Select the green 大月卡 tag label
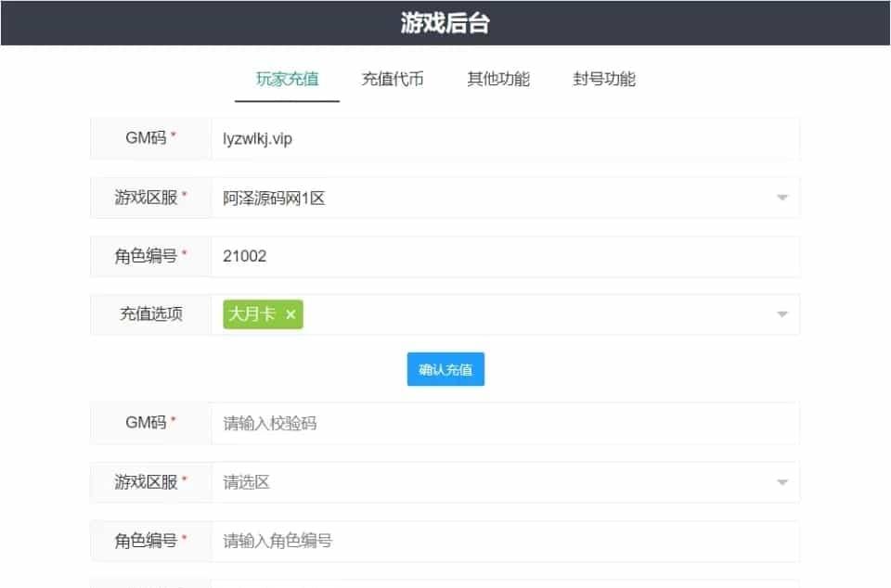The image size is (891, 588). pyautogui.click(x=252, y=315)
